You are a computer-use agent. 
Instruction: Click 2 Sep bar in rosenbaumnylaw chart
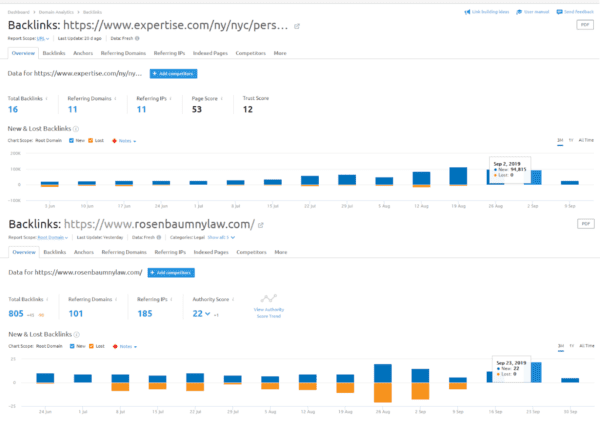point(420,384)
